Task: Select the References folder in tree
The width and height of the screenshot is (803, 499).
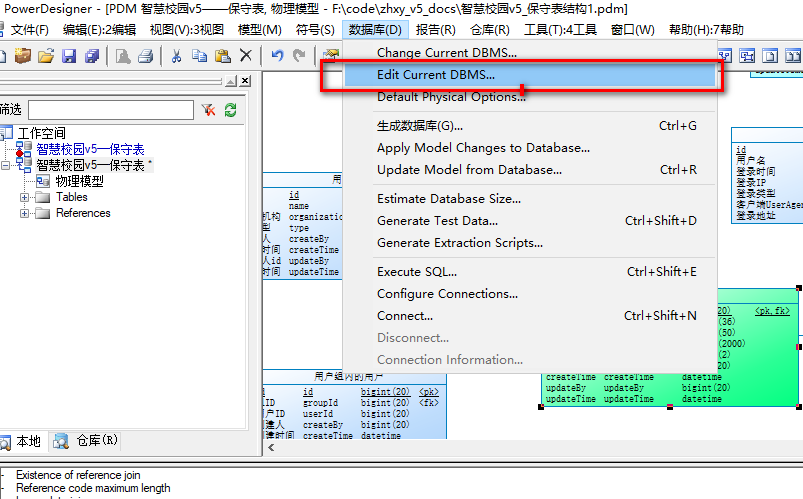Action: pyautogui.click(x=83, y=213)
